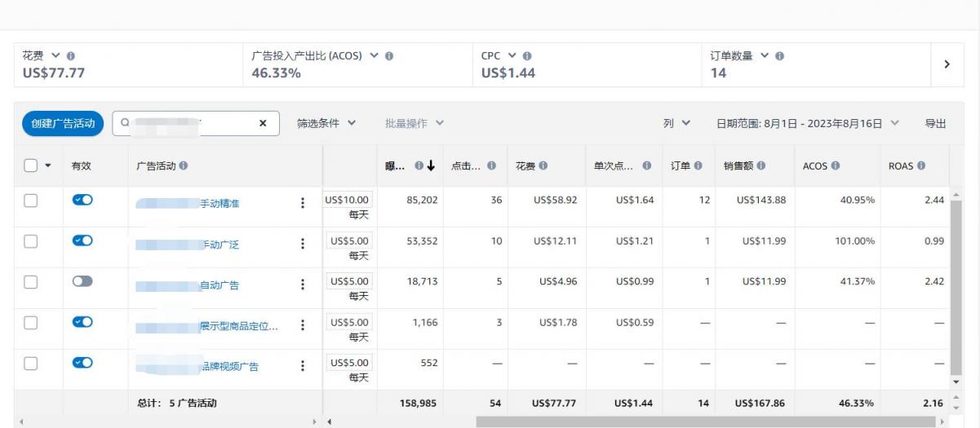Screen dimensions: 980x428
Task: Click info icon in 花费 column header
Action: pos(543,166)
